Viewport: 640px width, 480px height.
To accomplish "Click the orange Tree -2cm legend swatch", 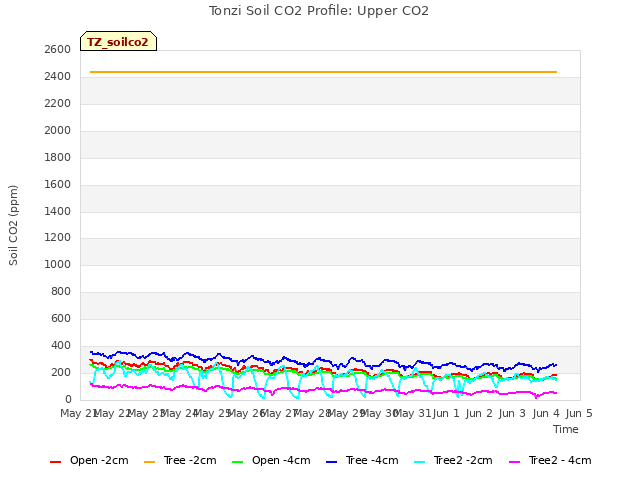I will (x=149, y=462).
